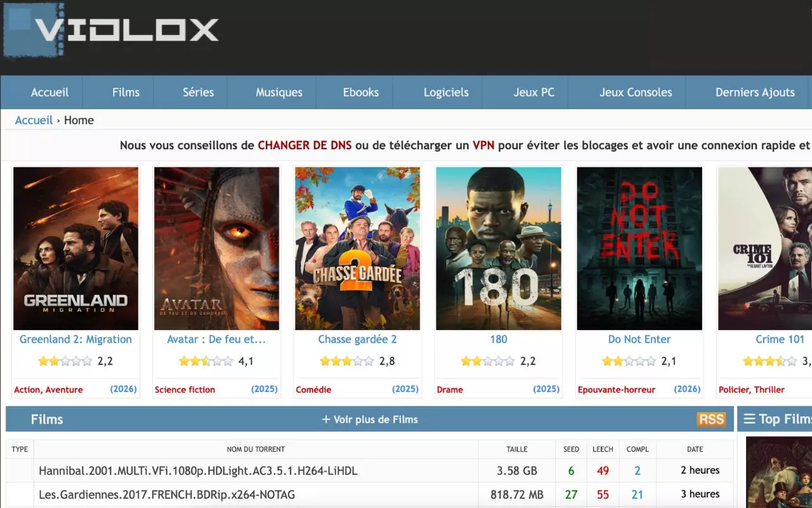The width and height of the screenshot is (812, 508).
Task: View Derniers Ajouts page
Action: (755, 93)
